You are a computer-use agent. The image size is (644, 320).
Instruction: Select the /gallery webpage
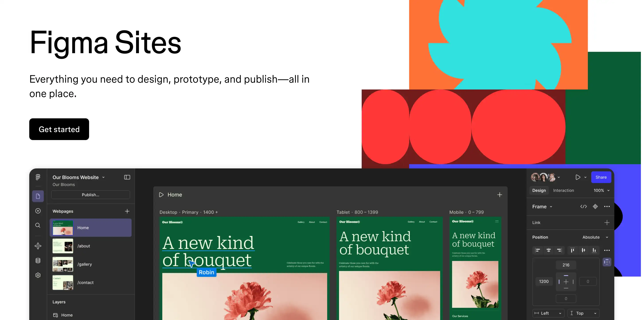click(x=90, y=264)
